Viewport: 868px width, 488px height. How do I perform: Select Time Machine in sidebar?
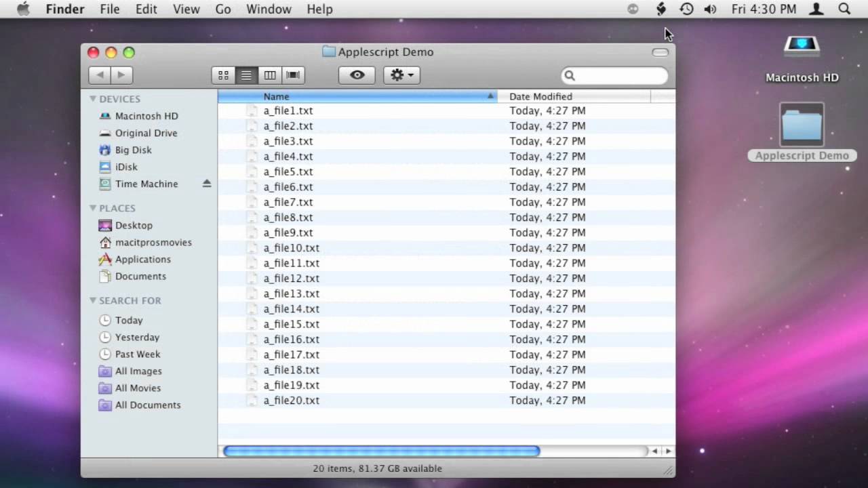pyautogui.click(x=146, y=184)
